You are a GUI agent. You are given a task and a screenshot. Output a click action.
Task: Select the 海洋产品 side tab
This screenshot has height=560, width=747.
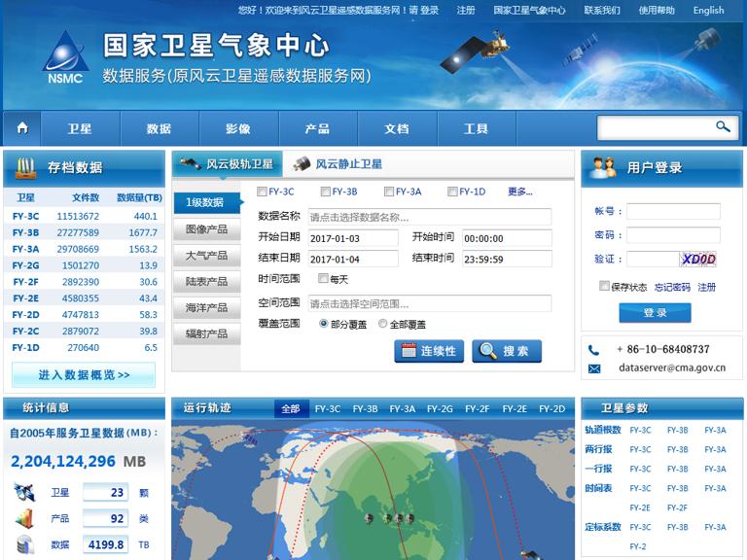click(206, 307)
